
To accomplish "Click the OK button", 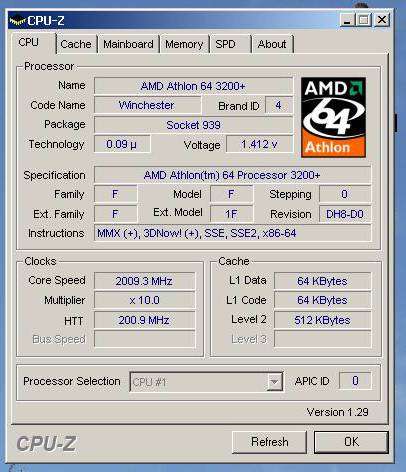I will point(351,442).
